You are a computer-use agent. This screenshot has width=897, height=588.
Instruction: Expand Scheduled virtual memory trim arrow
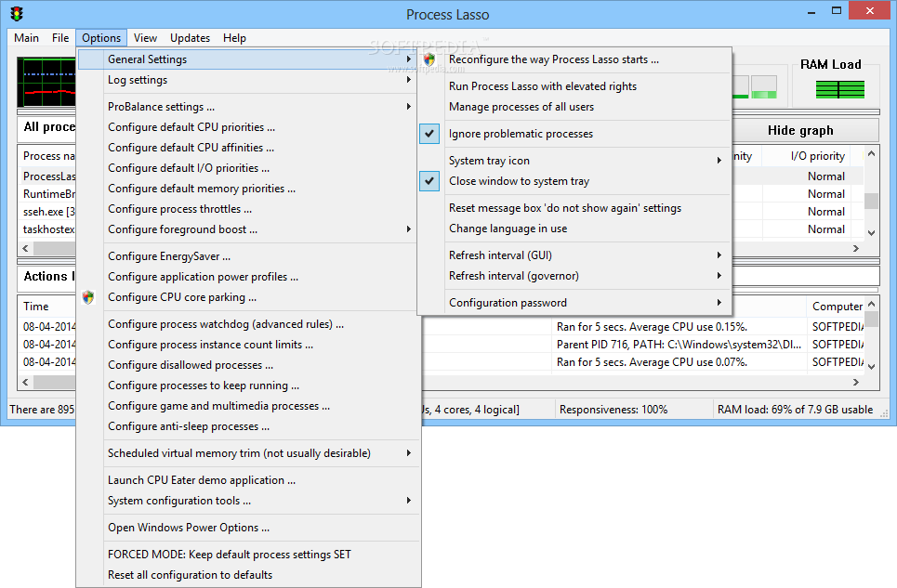click(x=408, y=453)
